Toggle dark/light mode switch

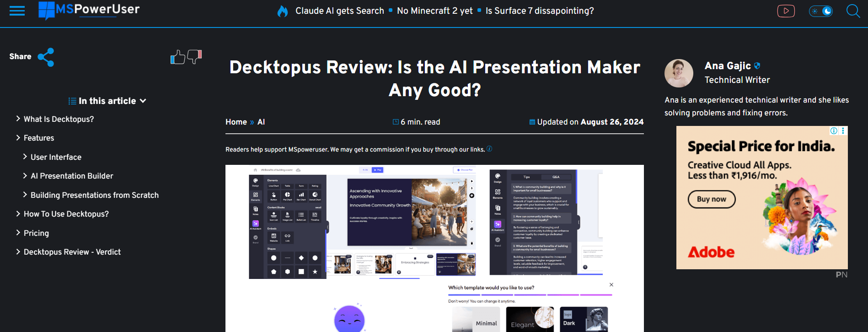(821, 11)
